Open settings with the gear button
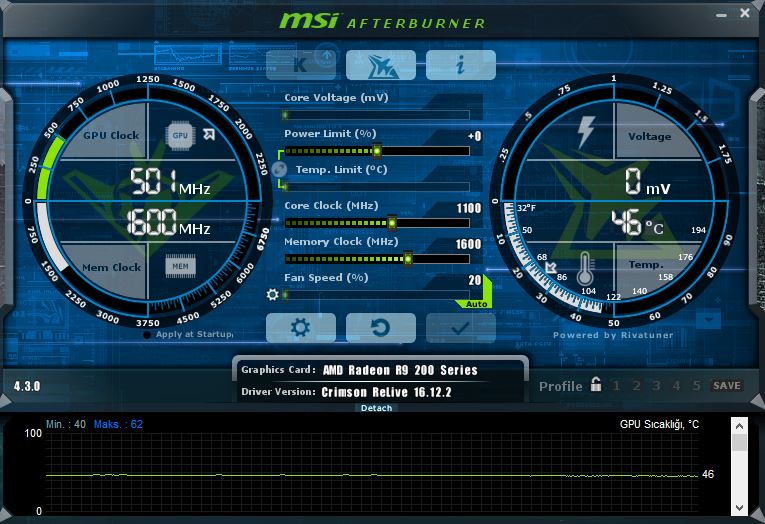The image size is (765, 524). 301,328
